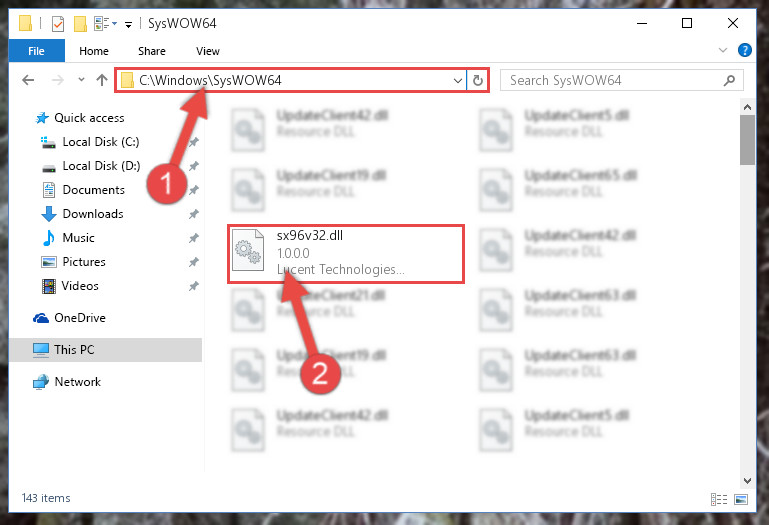The height and width of the screenshot is (525, 769).
Task: Switch to the View ribbon tab
Action: [x=207, y=51]
